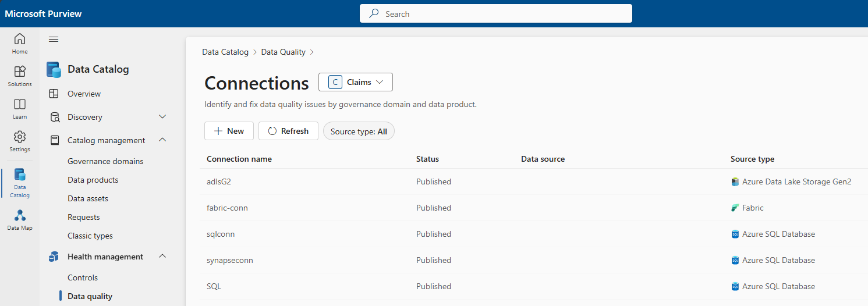Collapse navigation with the hamburger icon
This screenshot has height=306, width=868.
pyautogui.click(x=54, y=39)
